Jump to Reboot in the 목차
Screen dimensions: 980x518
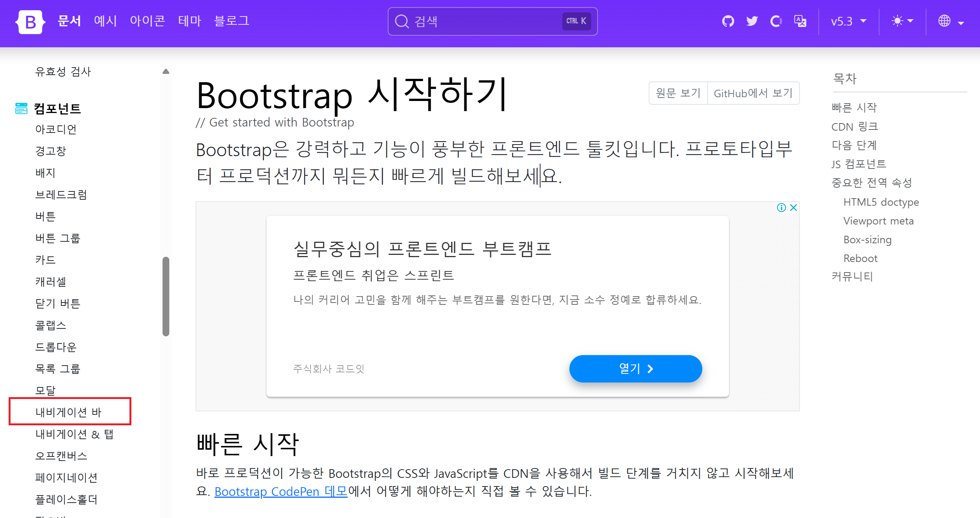[860, 258]
